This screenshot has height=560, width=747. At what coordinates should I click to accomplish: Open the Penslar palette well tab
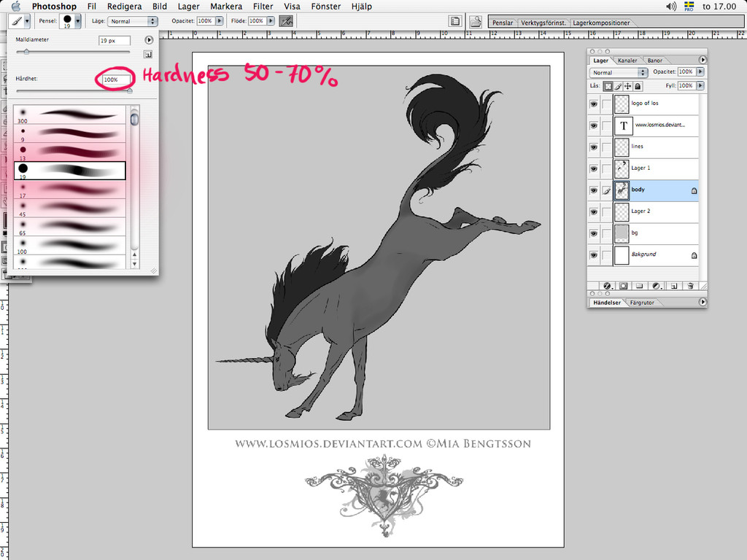pyautogui.click(x=503, y=23)
